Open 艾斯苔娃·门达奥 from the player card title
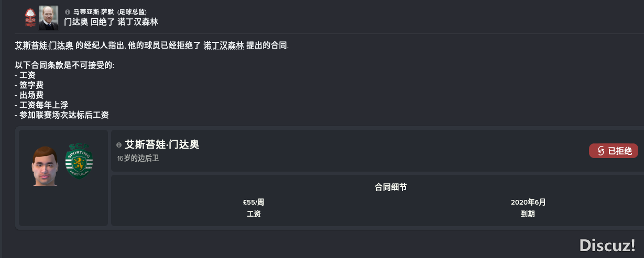The height and width of the screenshot is (258, 644). tap(162, 145)
